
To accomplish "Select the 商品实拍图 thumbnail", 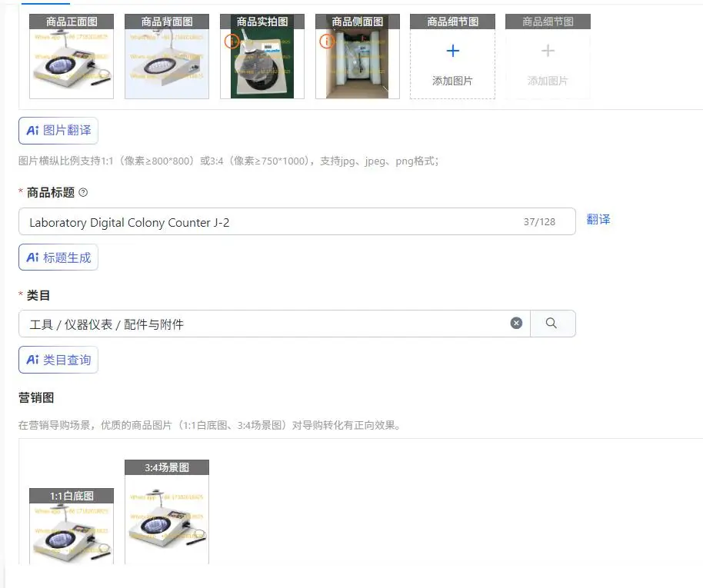I will [262, 56].
